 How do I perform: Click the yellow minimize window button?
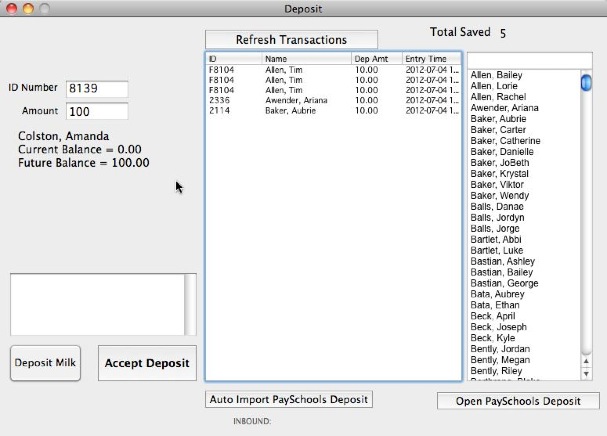(28, 8)
